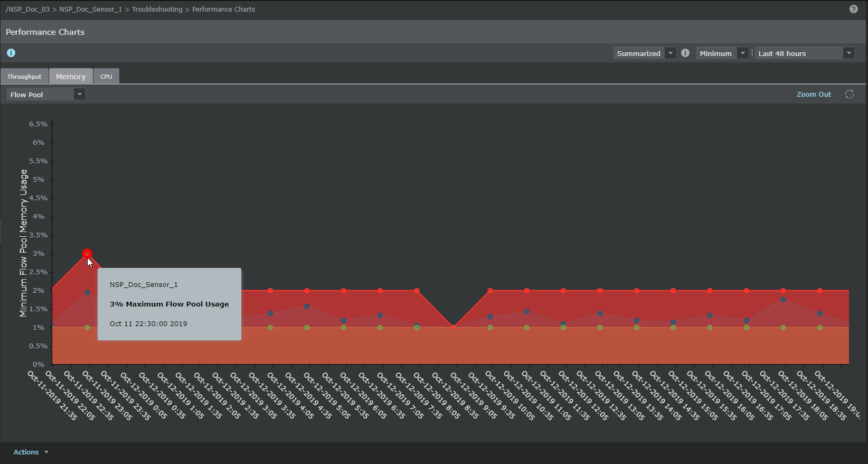Click the info icon beside the Summarized dropdown
This screenshot has width=868, height=464.
coord(685,53)
